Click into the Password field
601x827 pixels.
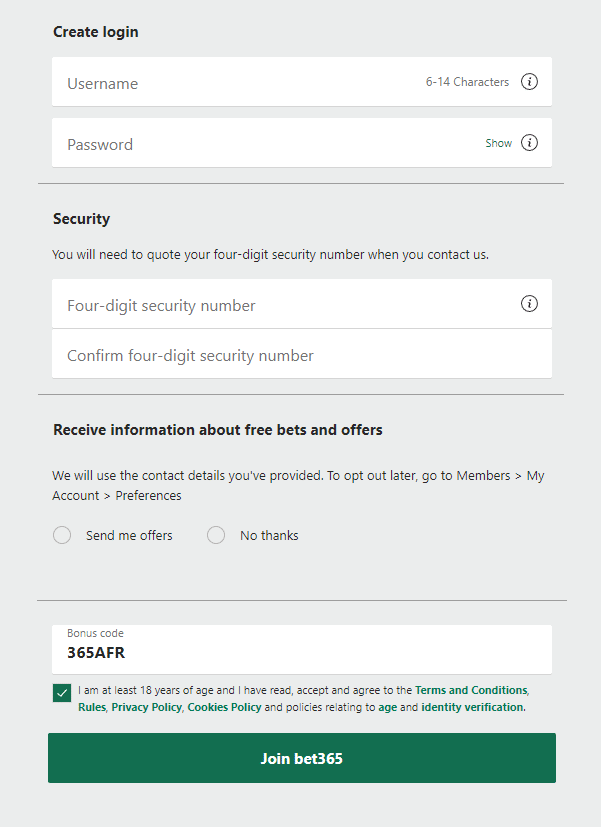point(250,143)
